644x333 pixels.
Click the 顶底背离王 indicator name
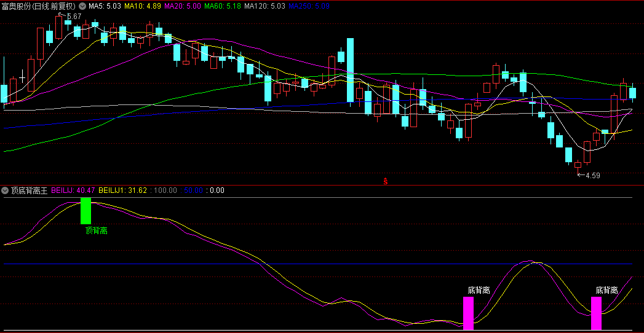29,190
